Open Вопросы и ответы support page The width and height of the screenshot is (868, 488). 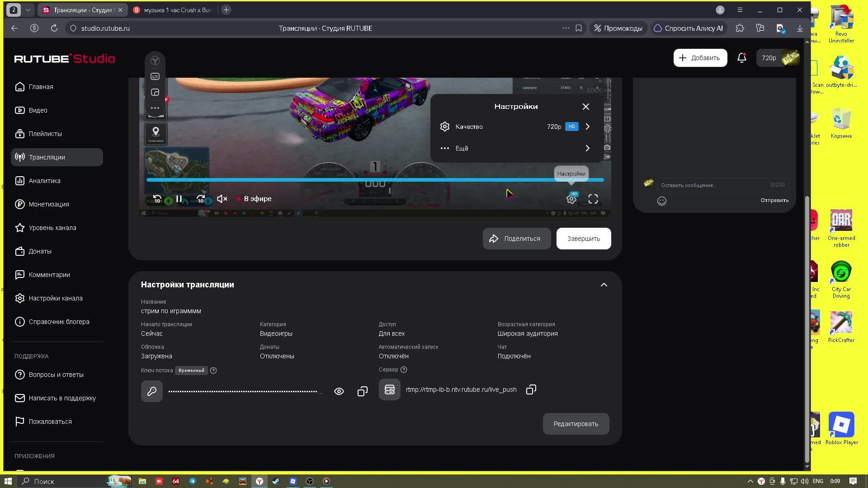(x=57, y=375)
